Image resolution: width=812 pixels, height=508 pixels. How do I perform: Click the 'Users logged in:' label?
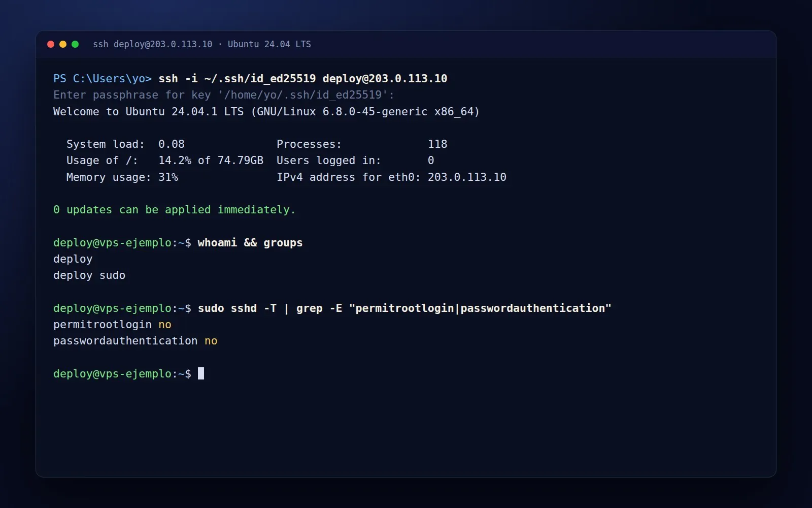pos(329,161)
